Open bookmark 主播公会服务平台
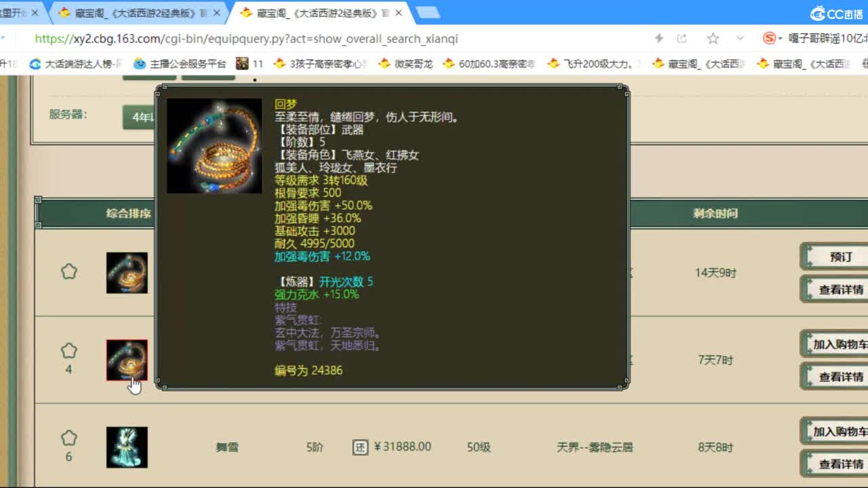 click(x=180, y=64)
